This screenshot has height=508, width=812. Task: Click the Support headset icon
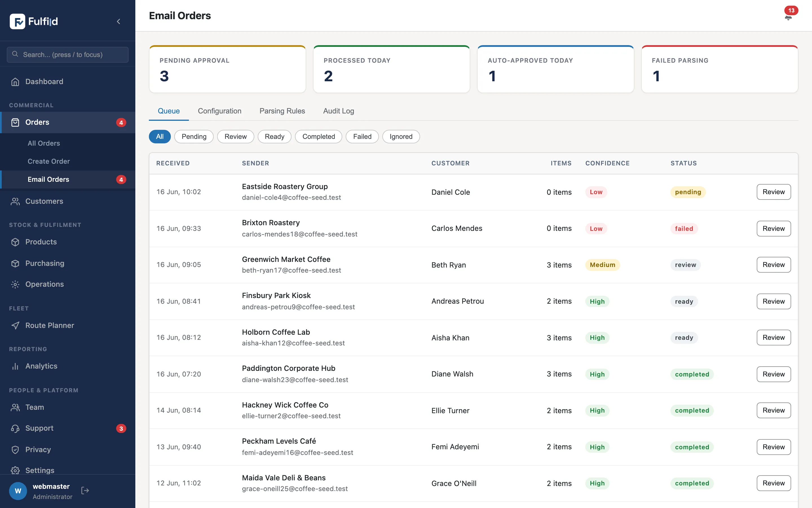(15, 428)
